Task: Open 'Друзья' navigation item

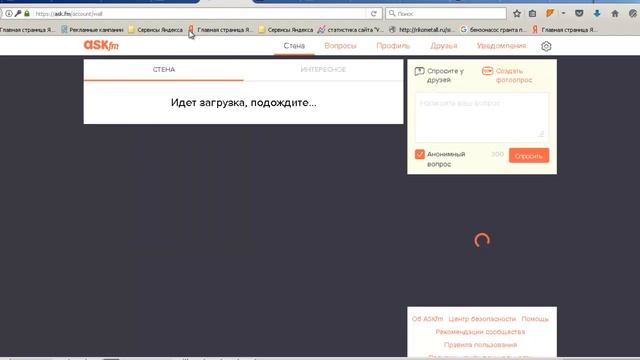Action: pyautogui.click(x=444, y=46)
